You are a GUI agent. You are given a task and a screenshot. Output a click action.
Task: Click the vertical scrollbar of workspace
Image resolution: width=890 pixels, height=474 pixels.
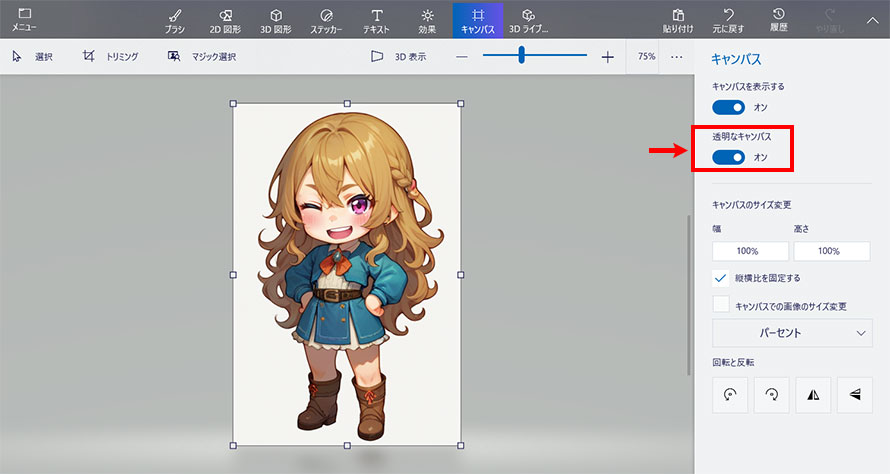[689, 295]
